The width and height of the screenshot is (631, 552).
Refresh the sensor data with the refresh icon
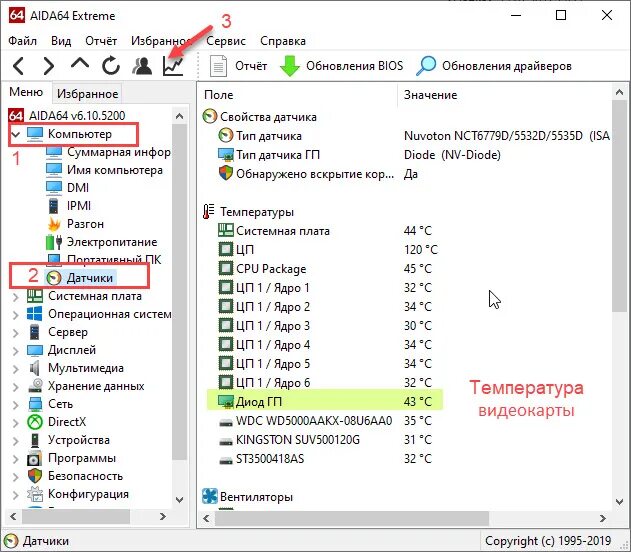point(111,66)
